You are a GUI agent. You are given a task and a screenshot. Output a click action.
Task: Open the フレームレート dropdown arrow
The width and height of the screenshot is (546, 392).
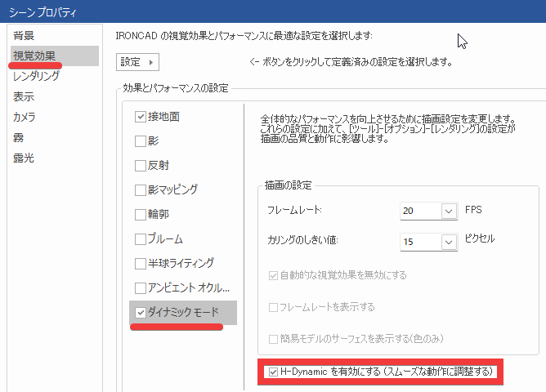(449, 212)
